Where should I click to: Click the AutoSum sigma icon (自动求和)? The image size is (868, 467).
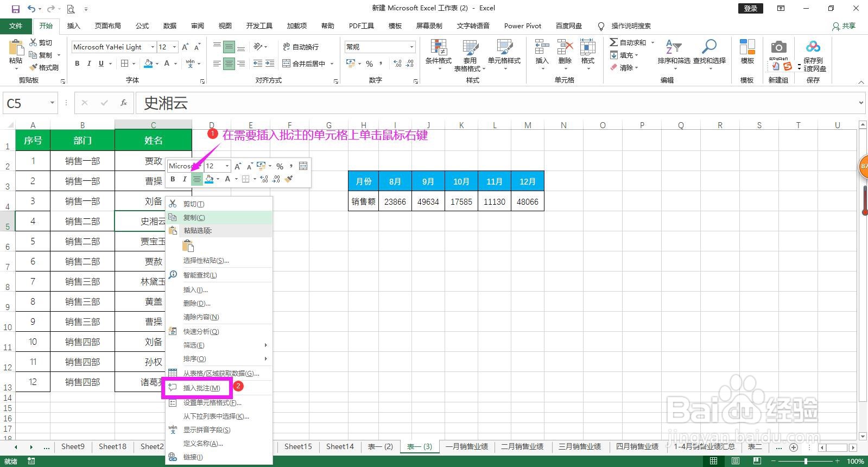click(613, 42)
